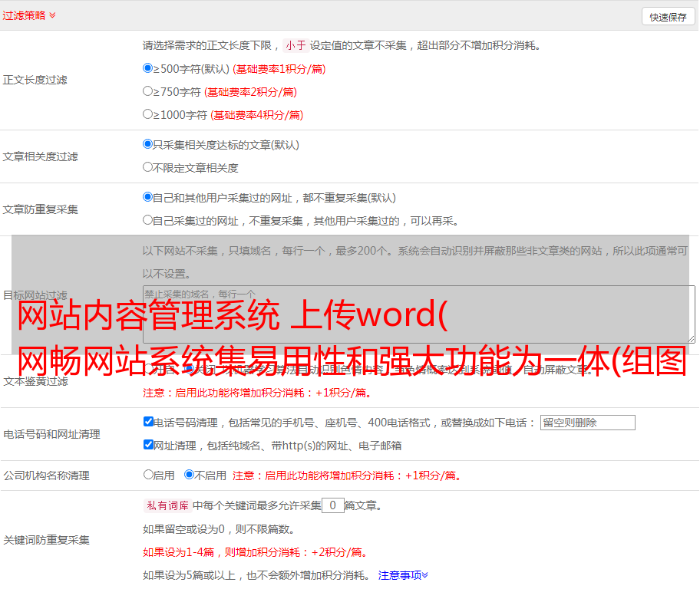Viewport: 700px width, 589px height.
Task: Click the text 如果留空或设为0，则不限篇数
Action: [x=218, y=529]
